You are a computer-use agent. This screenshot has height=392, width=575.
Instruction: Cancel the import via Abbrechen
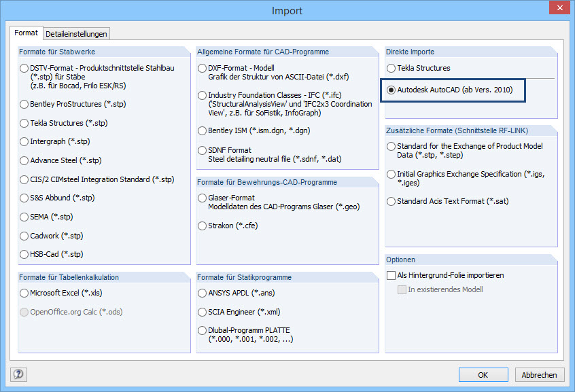pos(539,374)
